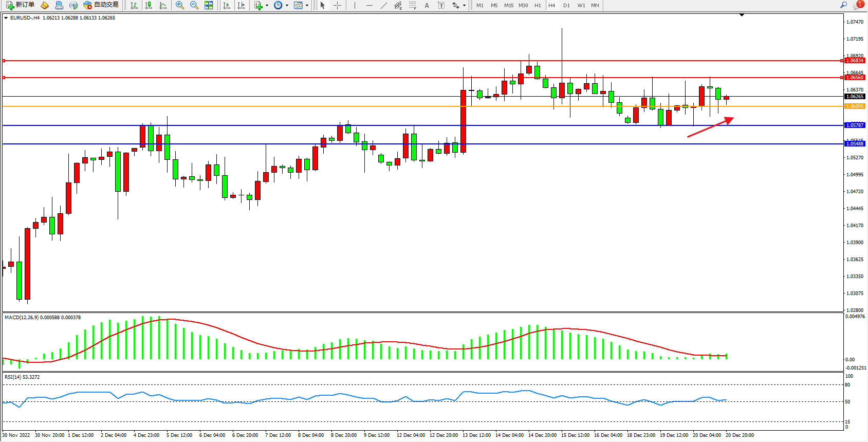The image size is (868, 442).
Task: Toggle candlestick chart mode
Action: [x=149, y=5]
